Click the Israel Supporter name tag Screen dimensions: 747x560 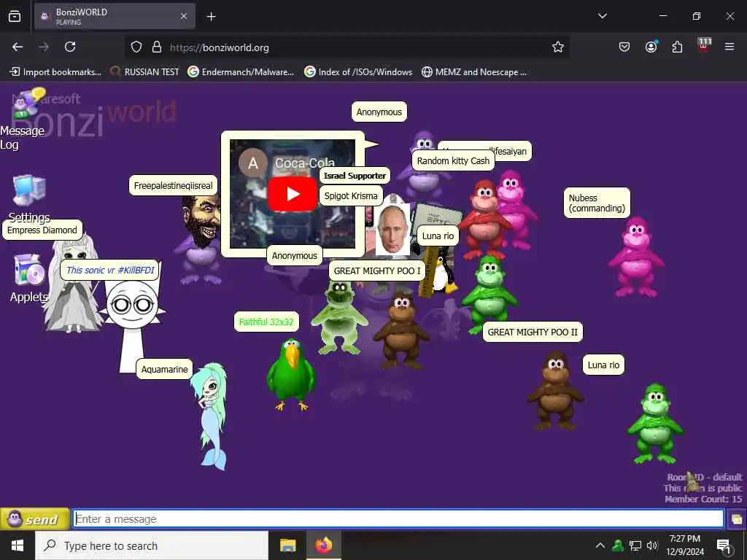click(355, 175)
